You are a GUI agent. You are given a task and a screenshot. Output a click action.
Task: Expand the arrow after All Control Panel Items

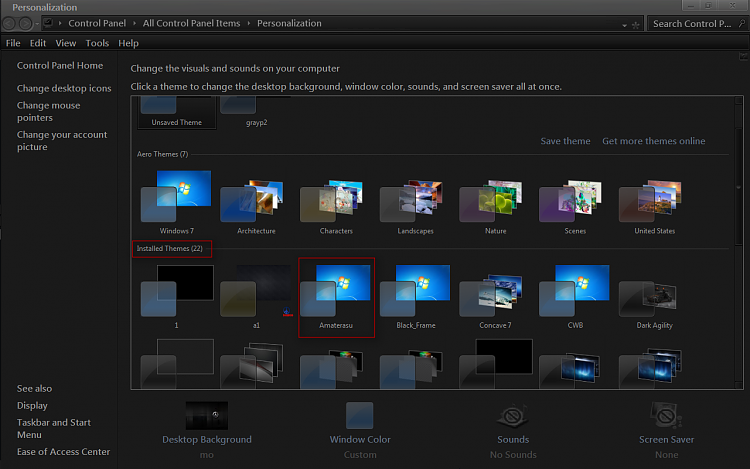click(249, 23)
